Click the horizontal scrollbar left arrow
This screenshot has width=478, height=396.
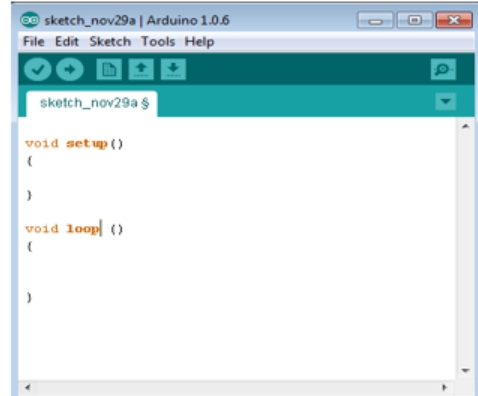point(28,387)
